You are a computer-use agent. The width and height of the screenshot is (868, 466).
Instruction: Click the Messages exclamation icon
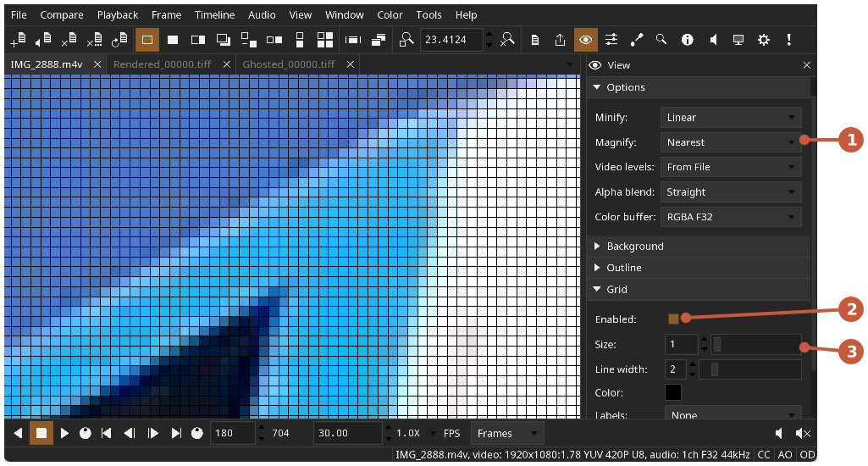[x=789, y=40]
